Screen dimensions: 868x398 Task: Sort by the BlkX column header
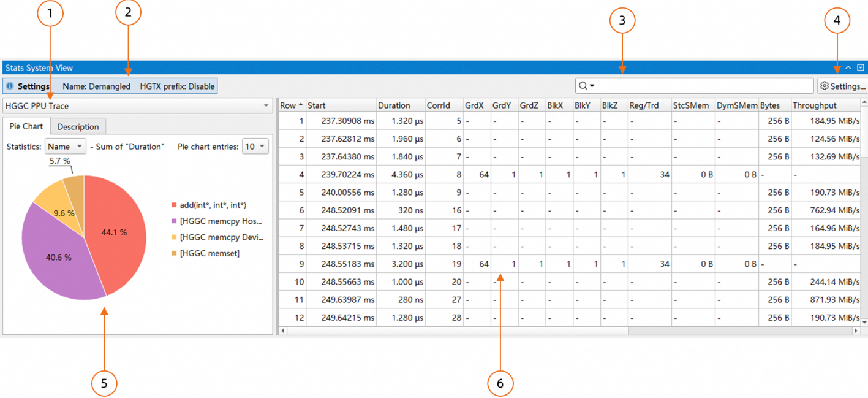(x=558, y=105)
